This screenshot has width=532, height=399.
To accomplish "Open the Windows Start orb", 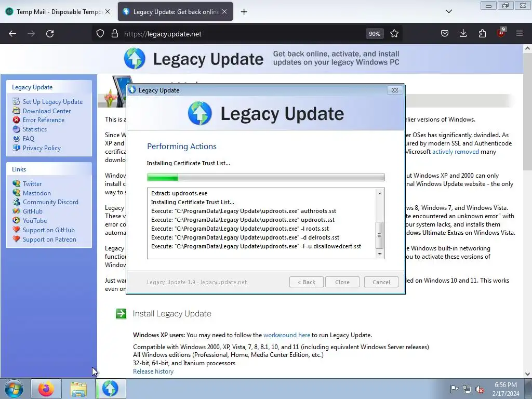I will click(x=14, y=389).
